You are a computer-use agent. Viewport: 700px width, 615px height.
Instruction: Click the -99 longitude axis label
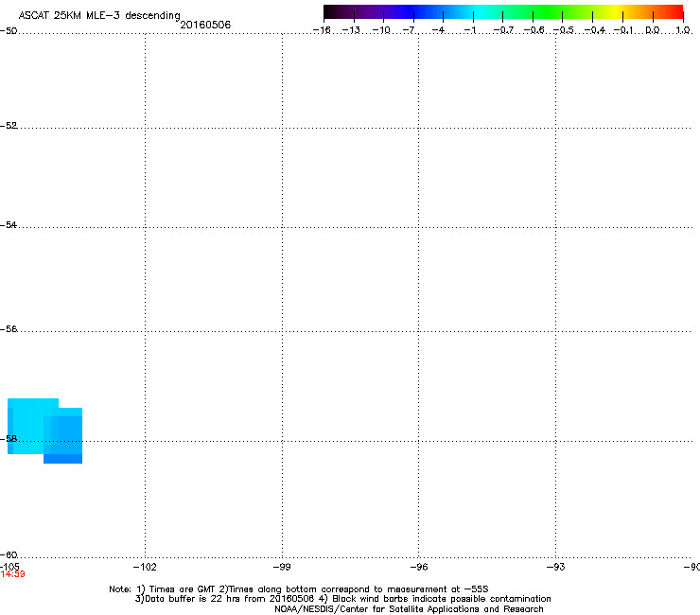click(282, 567)
